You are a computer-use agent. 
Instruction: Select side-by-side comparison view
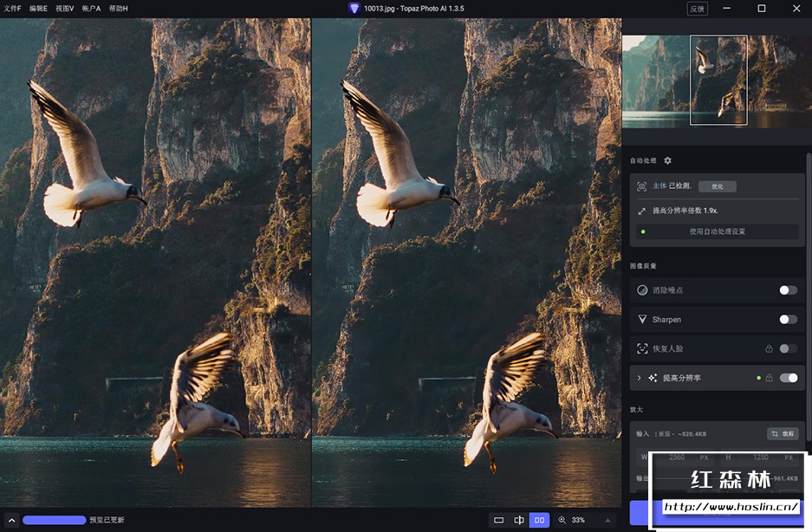click(x=540, y=520)
